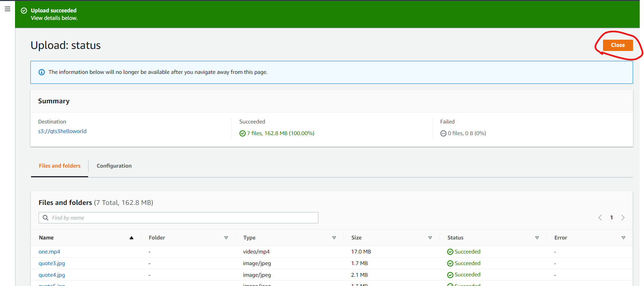Open the quote4.jpg file link
This screenshot has width=644, height=286.
52,275
